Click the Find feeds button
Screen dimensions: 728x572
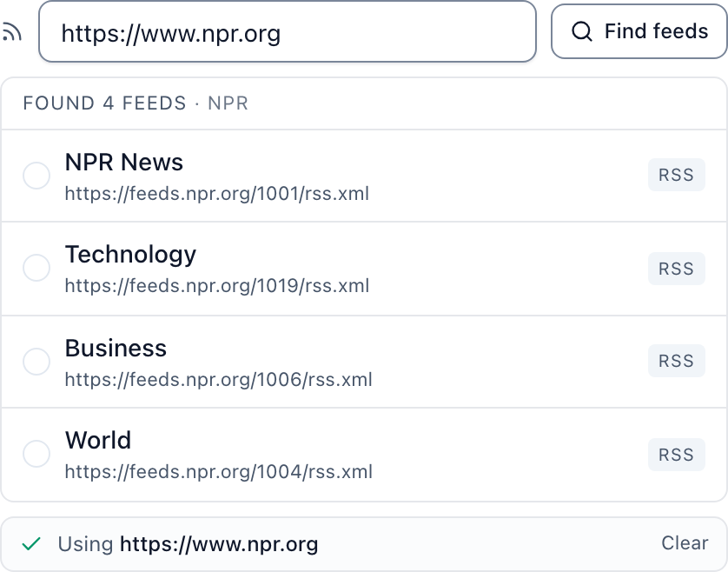click(x=639, y=31)
